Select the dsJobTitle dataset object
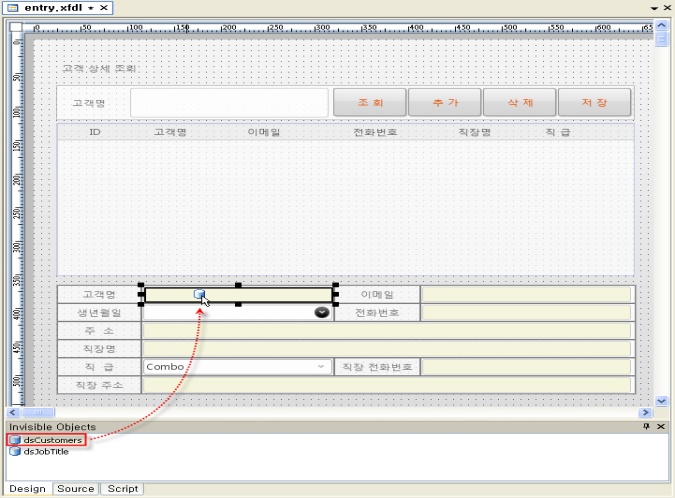Screen dimensions: 675x498 point(47,451)
